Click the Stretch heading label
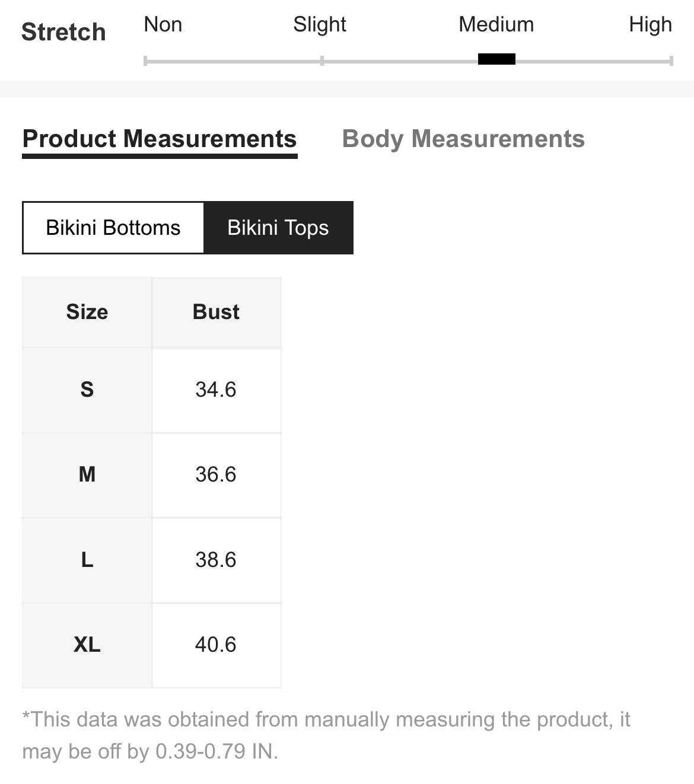This screenshot has height=784, width=694. click(x=63, y=32)
